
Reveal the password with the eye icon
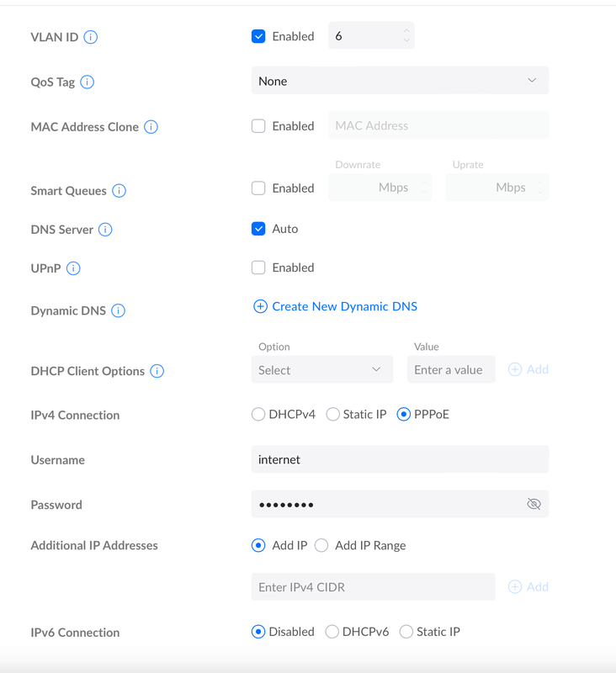click(x=533, y=504)
